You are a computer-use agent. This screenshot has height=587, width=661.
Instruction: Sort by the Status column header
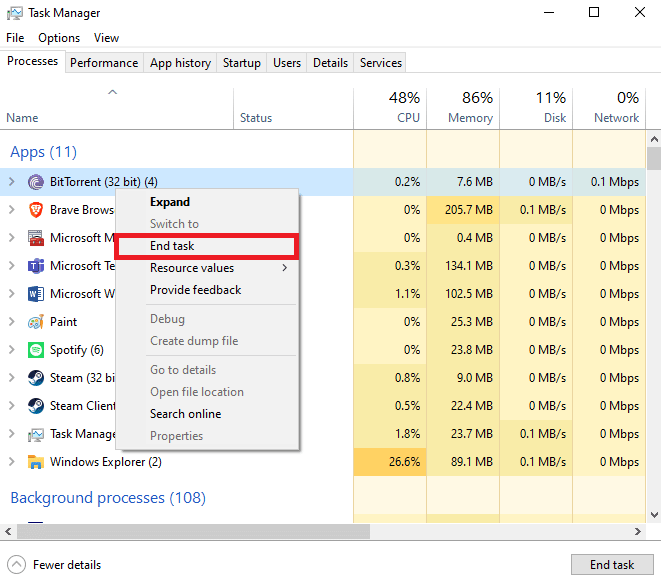coord(293,108)
